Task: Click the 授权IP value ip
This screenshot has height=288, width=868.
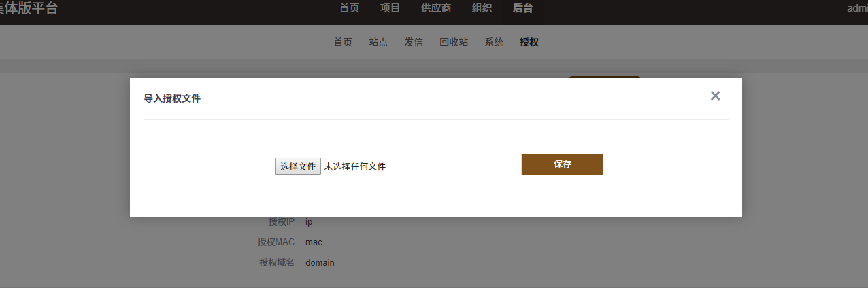Action: pyautogui.click(x=309, y=221)
